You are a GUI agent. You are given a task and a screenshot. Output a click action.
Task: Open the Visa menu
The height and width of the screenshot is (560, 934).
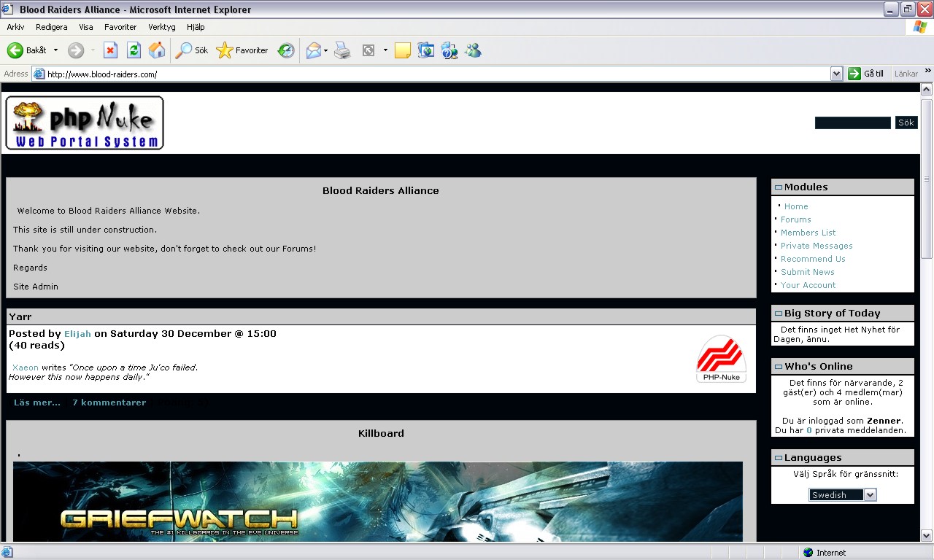click(86, 27)
